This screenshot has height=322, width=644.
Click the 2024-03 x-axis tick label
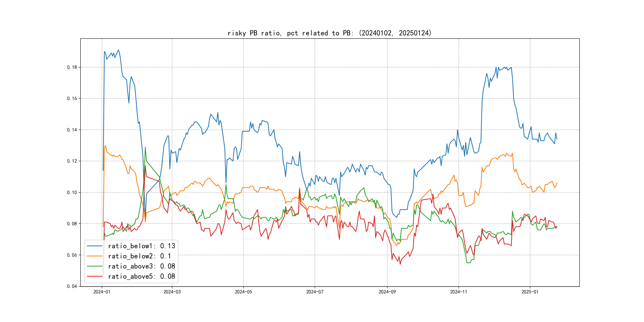[172, 292]
